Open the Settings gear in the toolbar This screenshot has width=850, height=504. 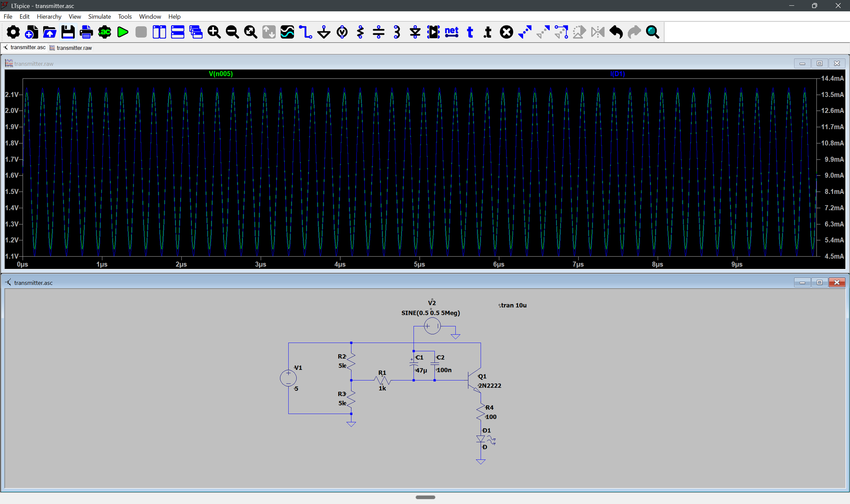pos(13,32)
